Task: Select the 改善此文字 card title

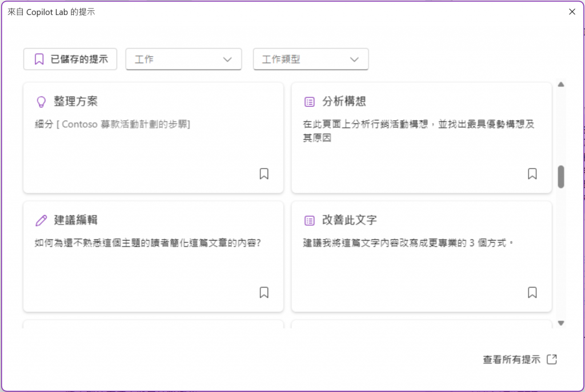Action: click(x=350, y=220)
